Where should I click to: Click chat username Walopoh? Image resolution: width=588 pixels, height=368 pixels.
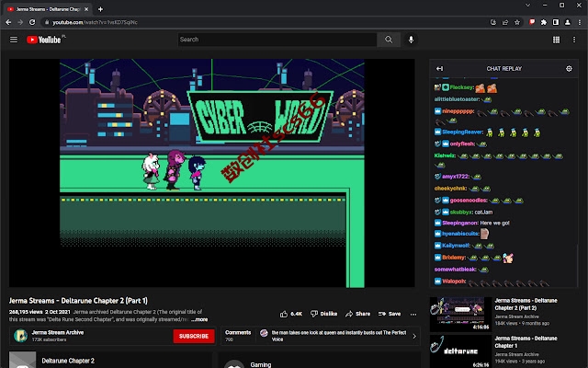454,282
